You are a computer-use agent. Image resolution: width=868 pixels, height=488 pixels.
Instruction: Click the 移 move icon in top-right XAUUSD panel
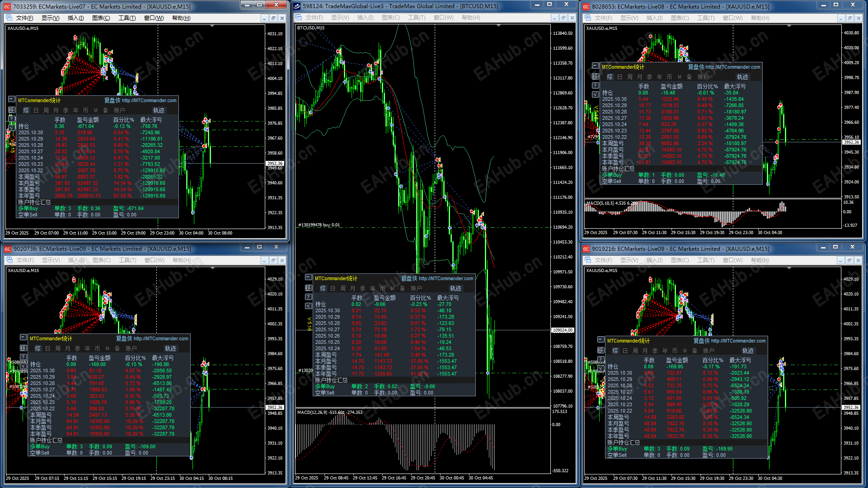click(596, 76)
